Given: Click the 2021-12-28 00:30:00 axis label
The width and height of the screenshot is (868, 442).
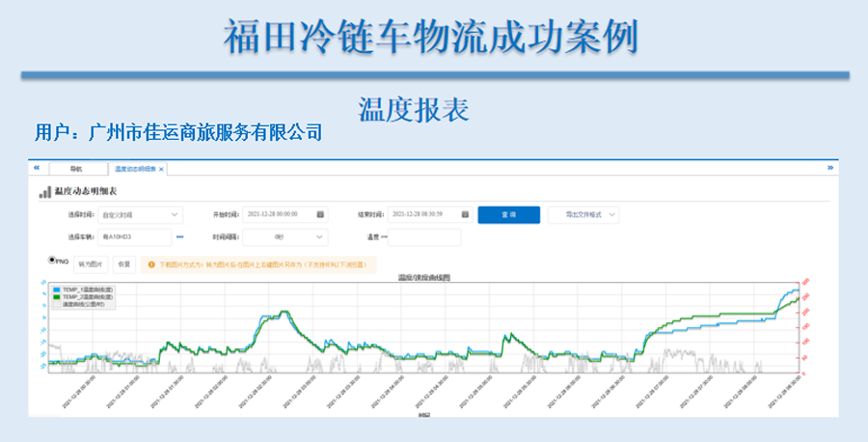Looking at the screenshot, I should click(x=77, y=392).
